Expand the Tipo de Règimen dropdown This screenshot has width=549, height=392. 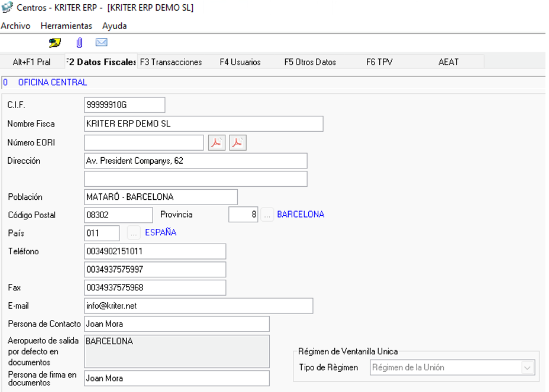coord(527,368)
